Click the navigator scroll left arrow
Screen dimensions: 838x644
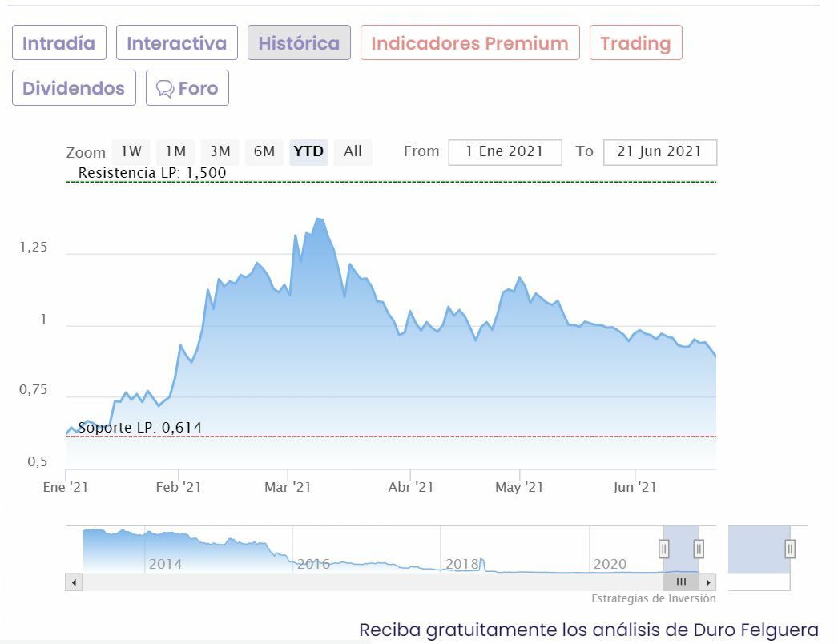(75, 582)
